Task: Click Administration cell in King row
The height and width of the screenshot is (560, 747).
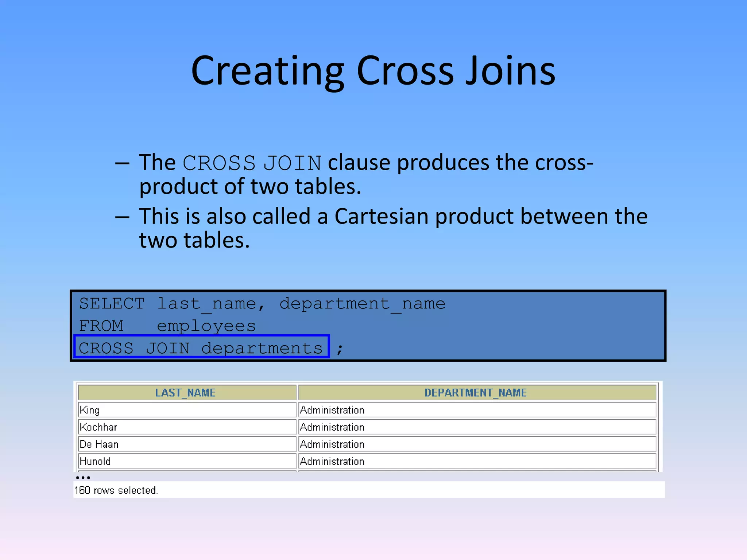Action: pyautogui.click(x=477, y=410)
